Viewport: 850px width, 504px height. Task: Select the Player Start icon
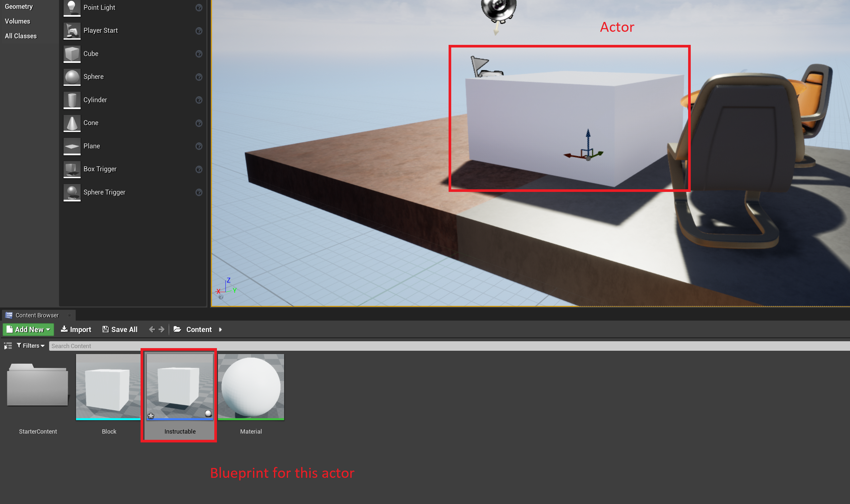(72, 30)
